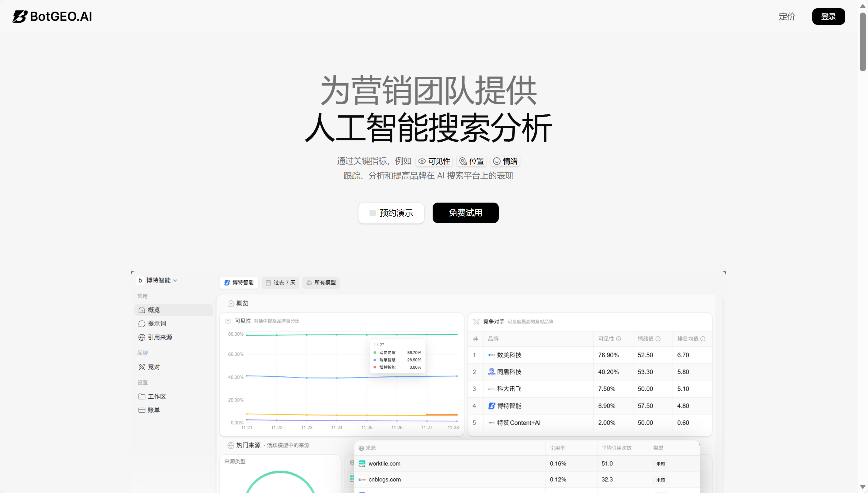
Task: Click the 热门来源 globe icon
Action: (230, 445)
